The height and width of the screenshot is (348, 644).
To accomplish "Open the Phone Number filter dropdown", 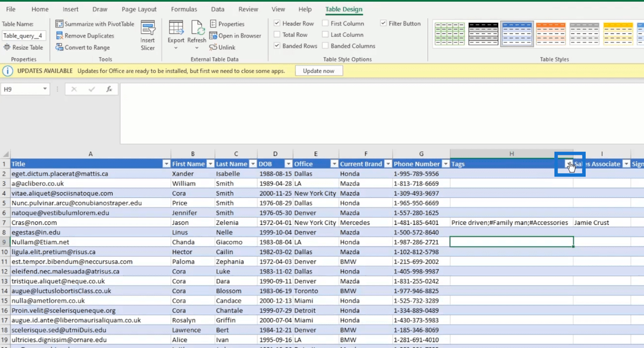I will pyautogui.click(x=445, y=164).
